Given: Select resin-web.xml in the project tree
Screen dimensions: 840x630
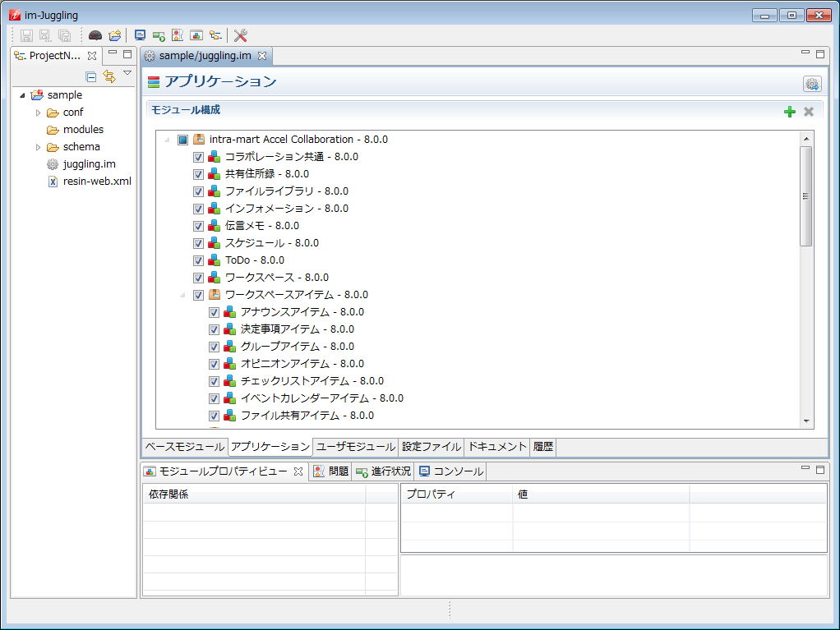Looking at the screenshot, I should pos(97,182).
